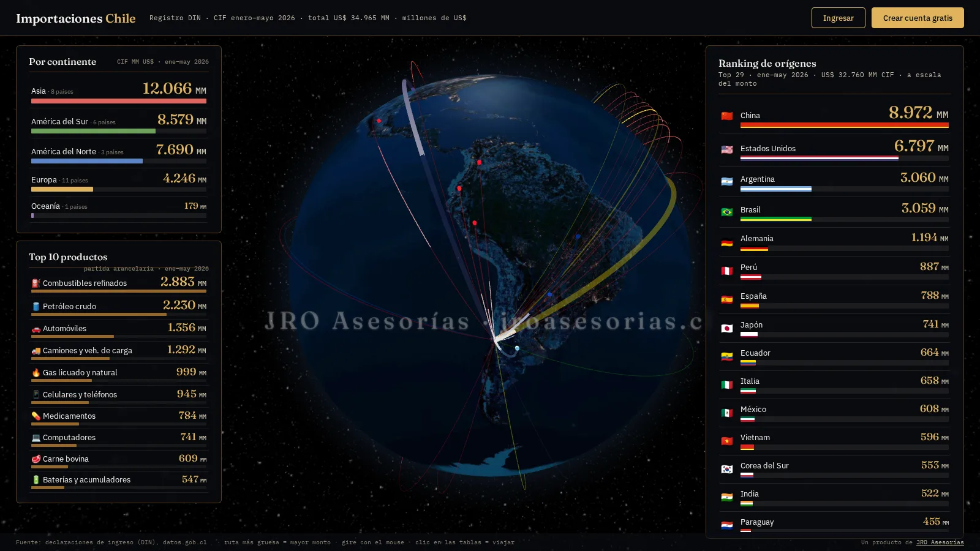This screenshot has width=980, height=551.
Task: Select the Ecuador label in ranking
Action: tap(755, 353)
